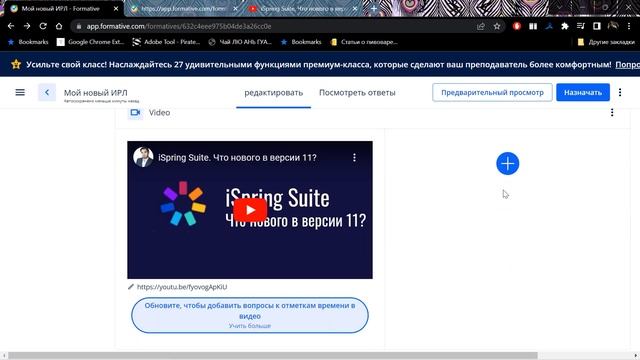640x360 pixels.
Task: Open the Посмотреть ответы tab
Action: coord(357,93)
